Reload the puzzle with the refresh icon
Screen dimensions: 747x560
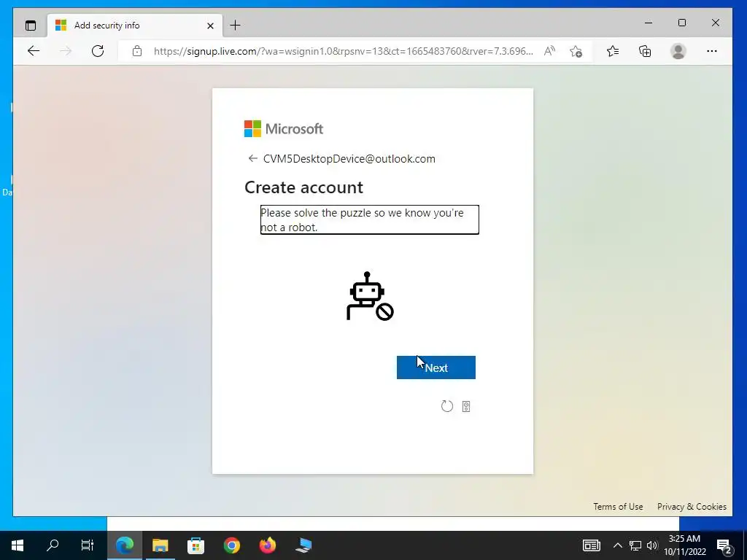click(x=447, y=406)
